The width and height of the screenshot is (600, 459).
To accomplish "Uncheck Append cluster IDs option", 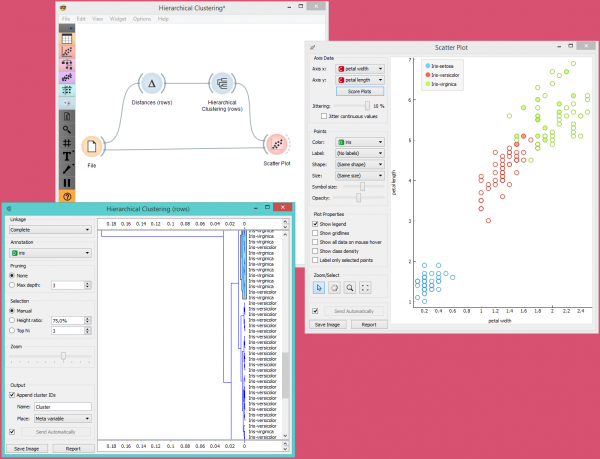I will 11,396.
